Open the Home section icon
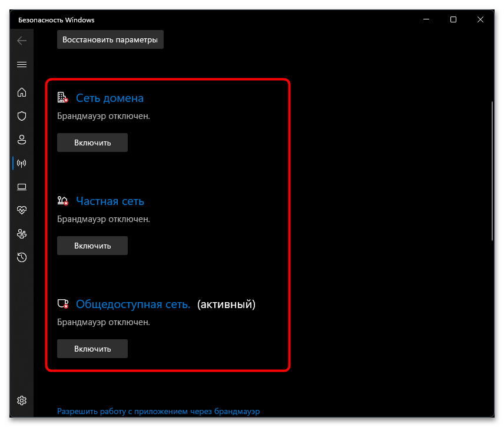Screen dimensions: 504x427 [x=22, y=92]
